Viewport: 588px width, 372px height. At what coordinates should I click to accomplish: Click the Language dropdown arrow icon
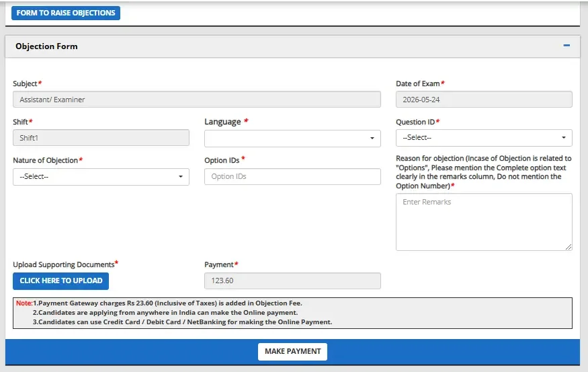click(372, 138)
